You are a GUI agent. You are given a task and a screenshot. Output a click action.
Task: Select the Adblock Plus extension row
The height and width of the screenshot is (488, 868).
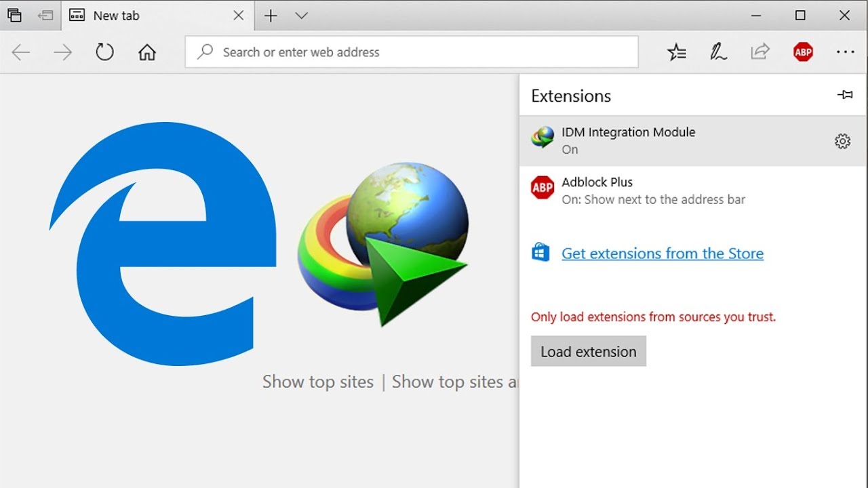click(x=693, y=190)
